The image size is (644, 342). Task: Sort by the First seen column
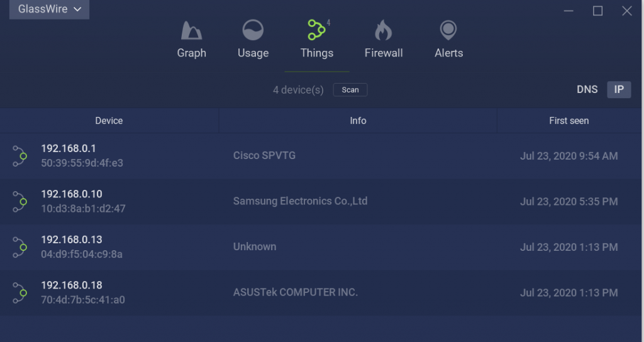point(569,121)
